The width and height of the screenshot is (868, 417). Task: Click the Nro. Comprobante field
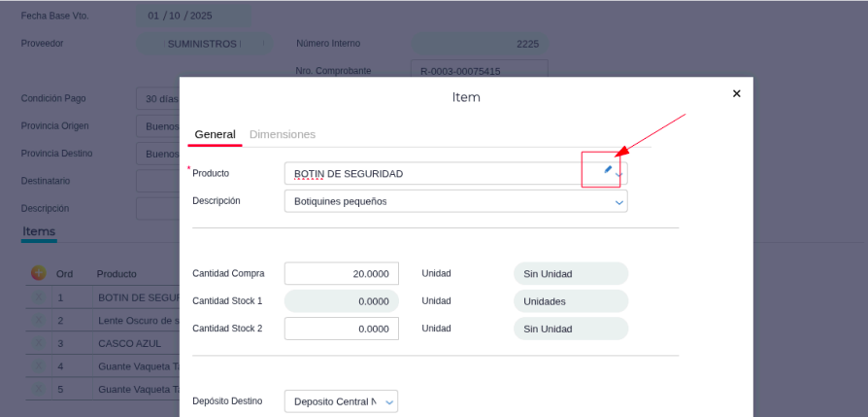click(479, 71)
